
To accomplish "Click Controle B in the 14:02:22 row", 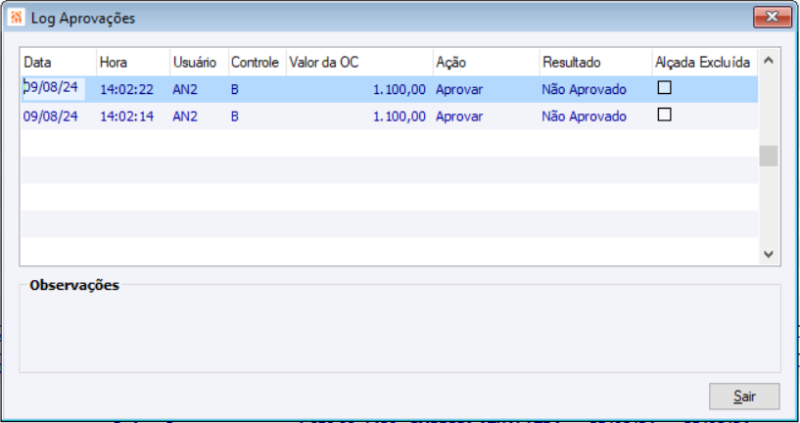I will pos(235,89).
